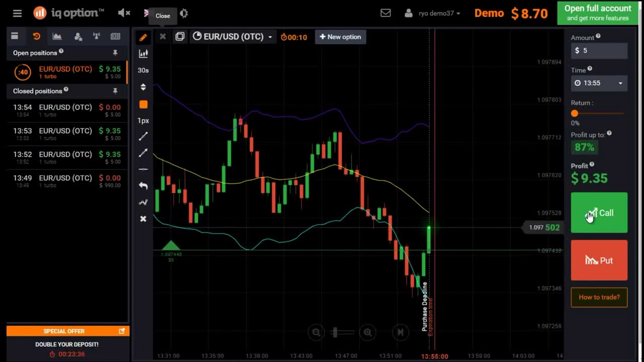This screenshot has width=644, height=362.
Task: Click the 87% profit percentage badge
Action: tap(585, 147)
